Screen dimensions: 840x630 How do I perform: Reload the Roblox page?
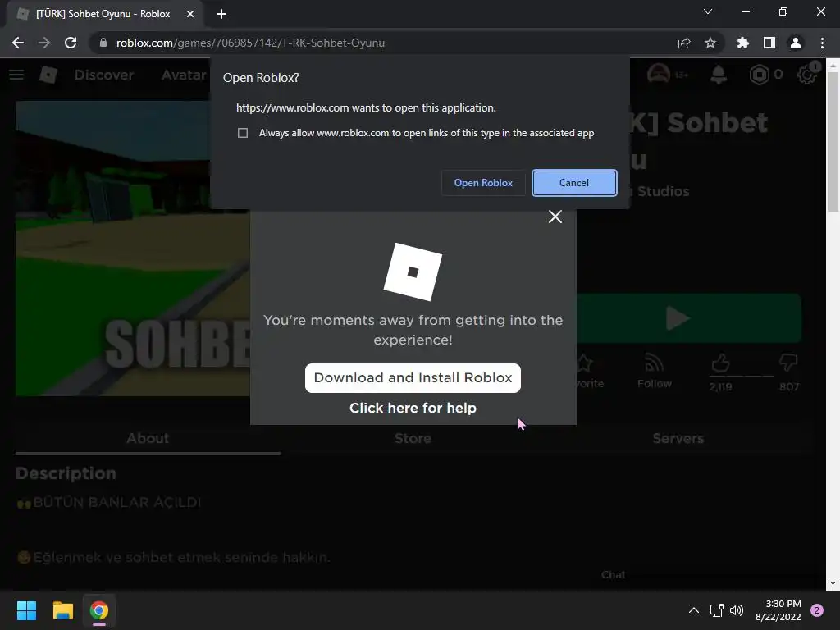click(71, 43)
